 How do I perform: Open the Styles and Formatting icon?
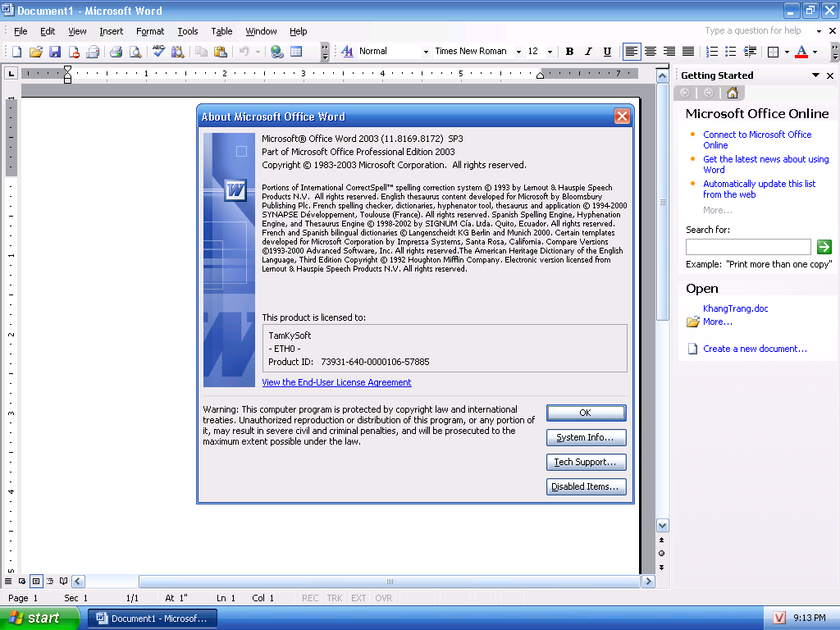click(347, 52)
